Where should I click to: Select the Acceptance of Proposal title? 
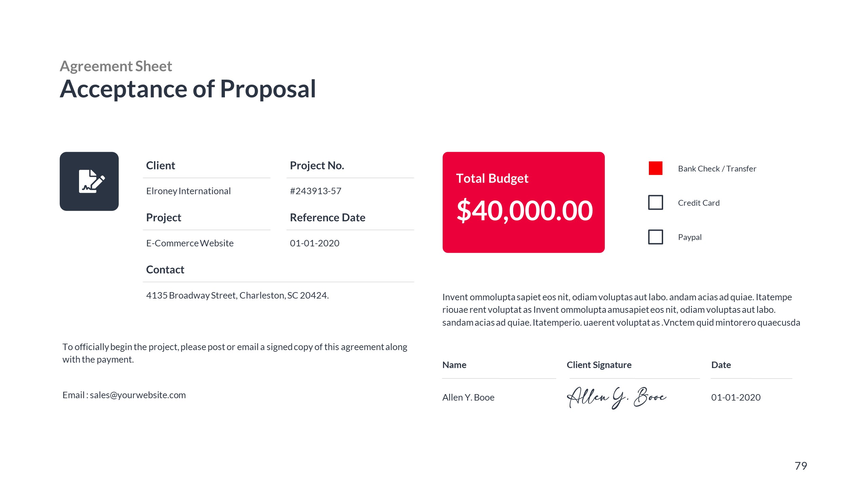(188, 89)
